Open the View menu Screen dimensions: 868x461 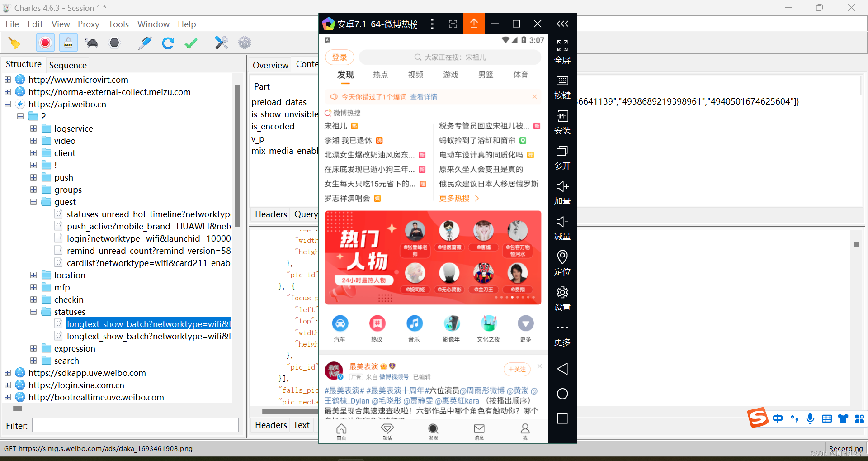(61, 24)
